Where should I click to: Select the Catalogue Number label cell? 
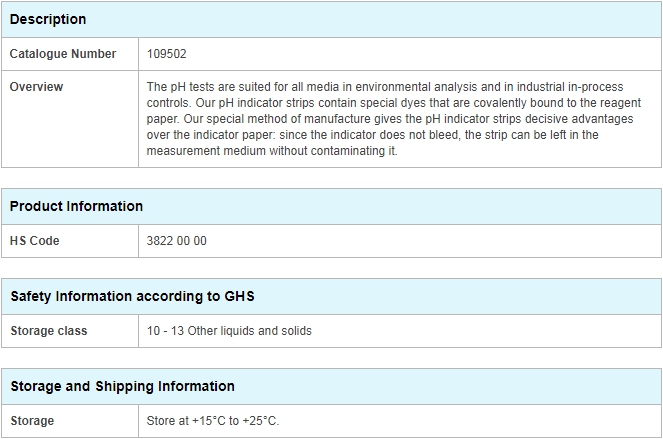tap(70, 54)
